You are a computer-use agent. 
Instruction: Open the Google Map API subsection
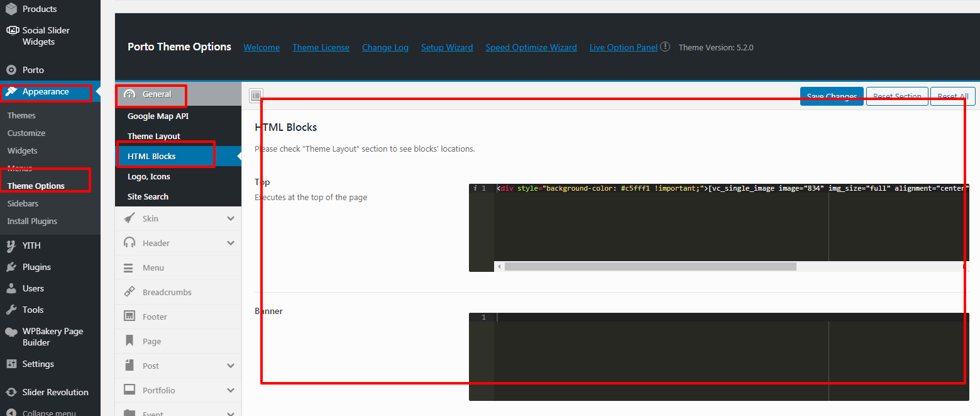179,116
